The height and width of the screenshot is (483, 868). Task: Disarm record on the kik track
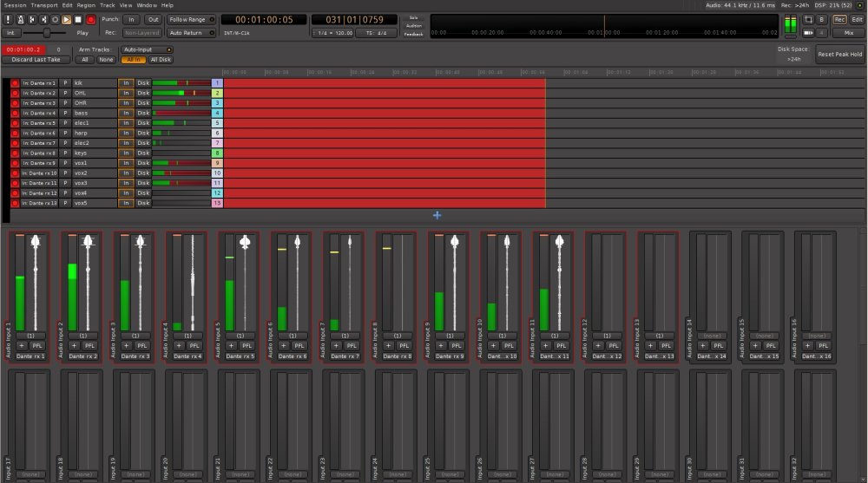[15, 83]
